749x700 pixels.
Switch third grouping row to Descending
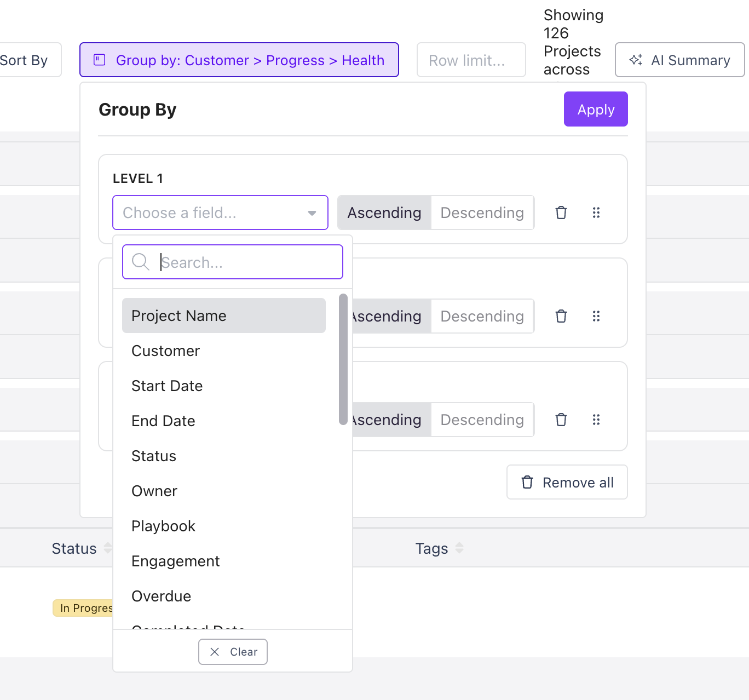click(482, 420)
